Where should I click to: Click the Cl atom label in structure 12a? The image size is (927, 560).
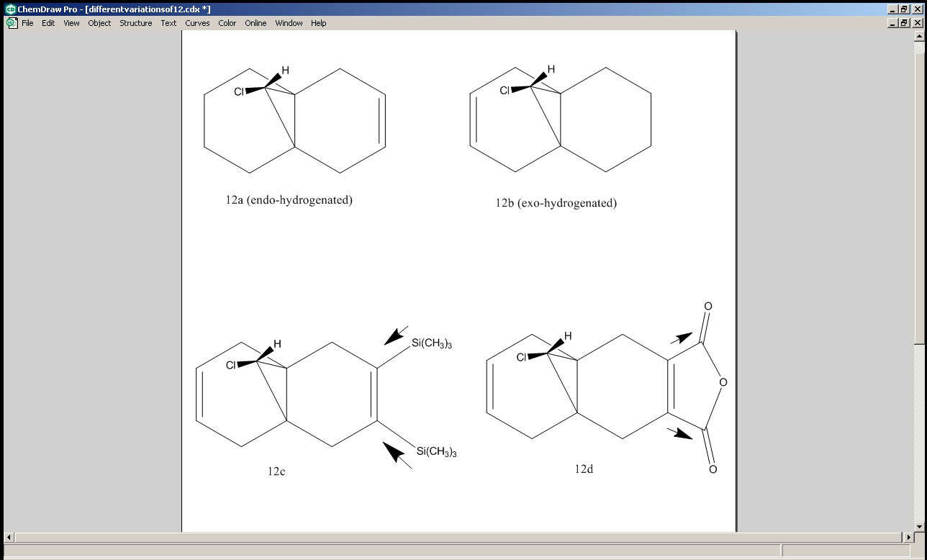point(239,91)
